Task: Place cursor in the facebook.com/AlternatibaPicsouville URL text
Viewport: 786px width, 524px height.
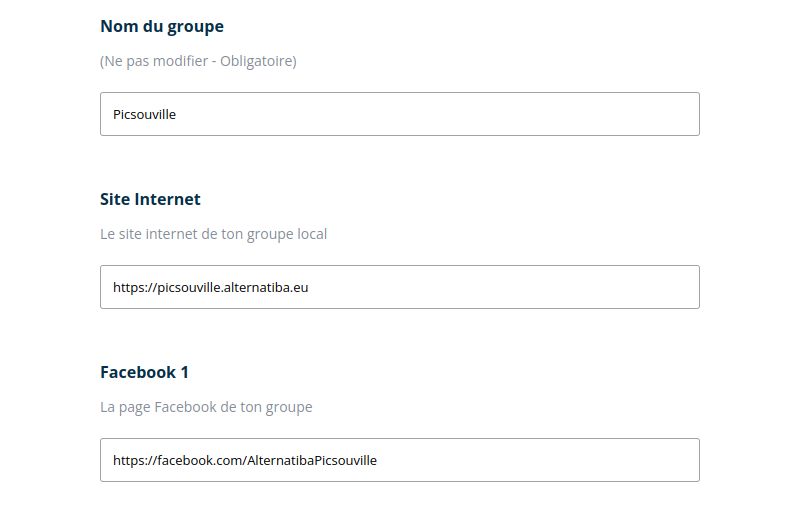Action: [x=270, y=461]
